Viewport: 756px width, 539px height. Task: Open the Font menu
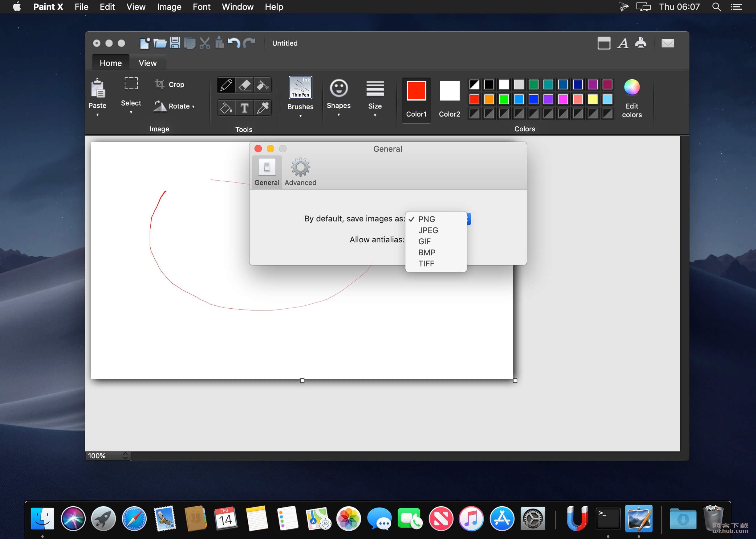pyautogui.click(x=201, y=7)
